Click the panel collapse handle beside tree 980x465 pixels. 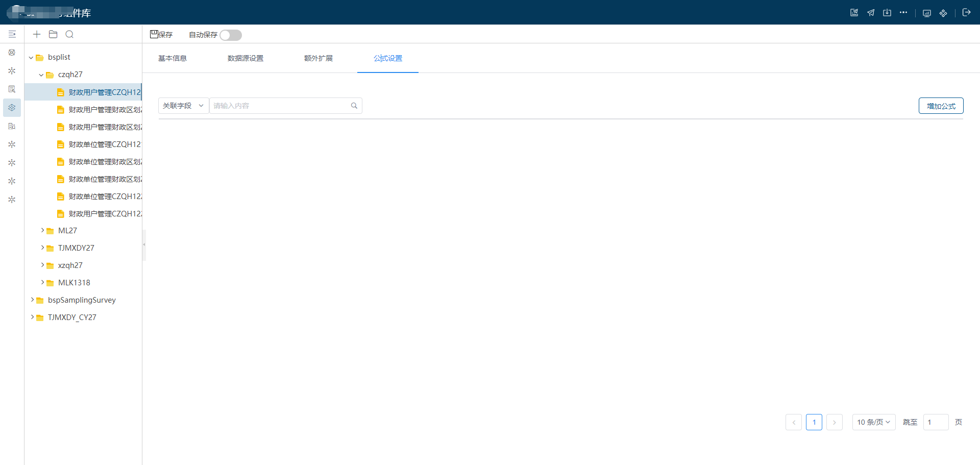pos(144,245)
